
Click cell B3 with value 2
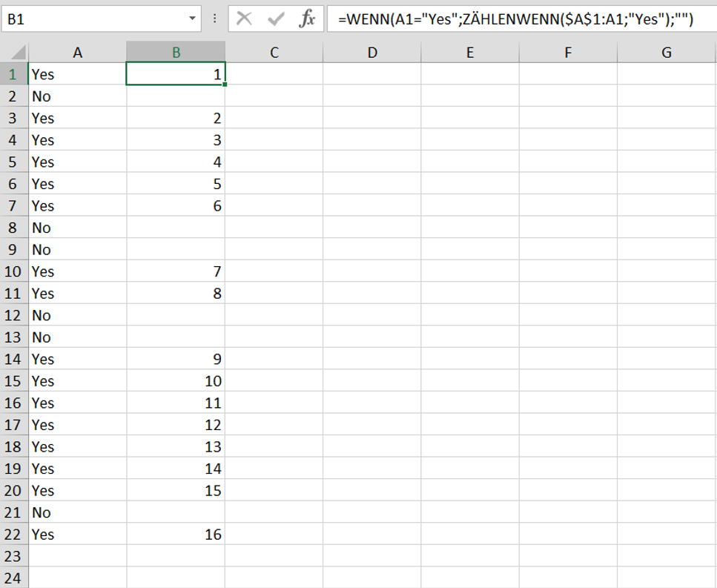176,118
